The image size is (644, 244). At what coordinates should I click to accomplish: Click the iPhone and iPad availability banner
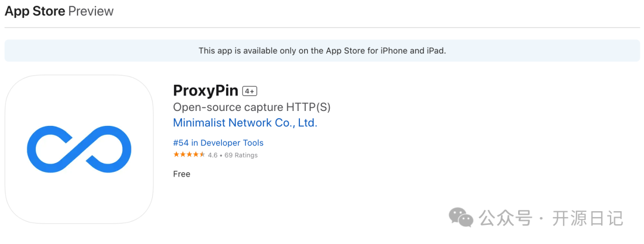(x=322, y=51)
